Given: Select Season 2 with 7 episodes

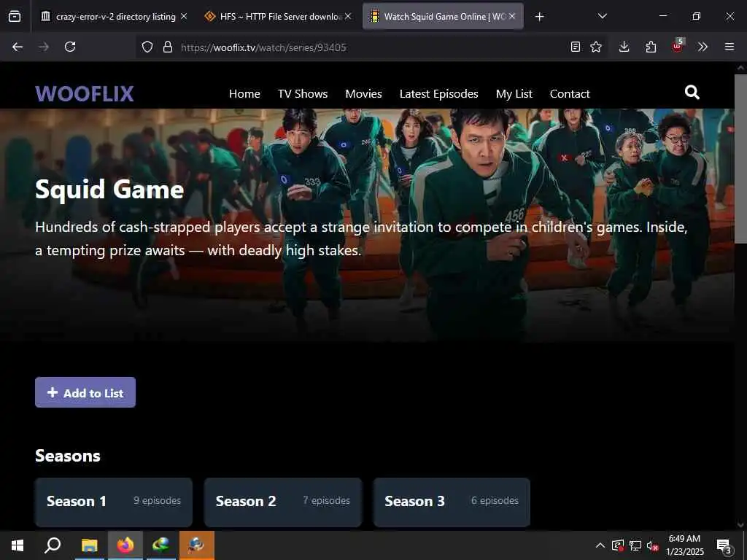Looking at the screenshot, I should [x=283, y=502].
